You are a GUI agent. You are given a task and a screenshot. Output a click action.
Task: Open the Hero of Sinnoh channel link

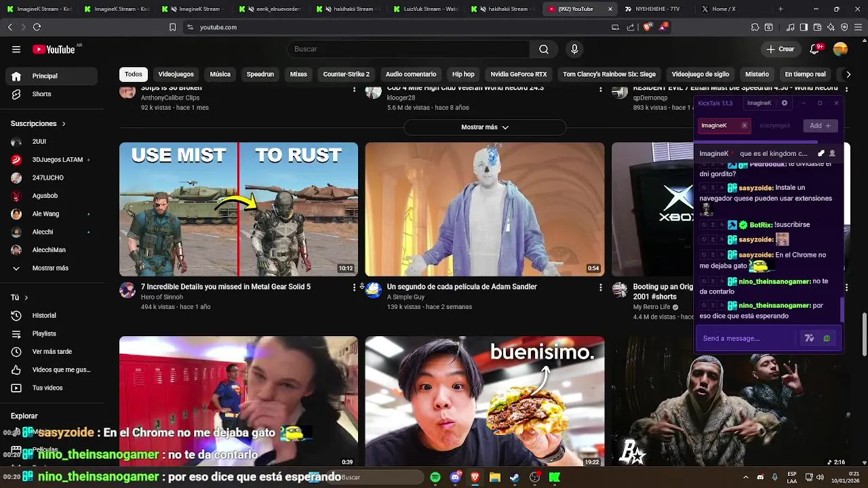coord(162,297)
